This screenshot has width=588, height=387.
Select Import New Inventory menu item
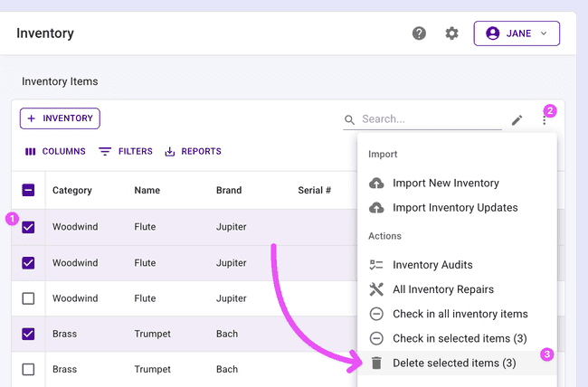(457, 183)
